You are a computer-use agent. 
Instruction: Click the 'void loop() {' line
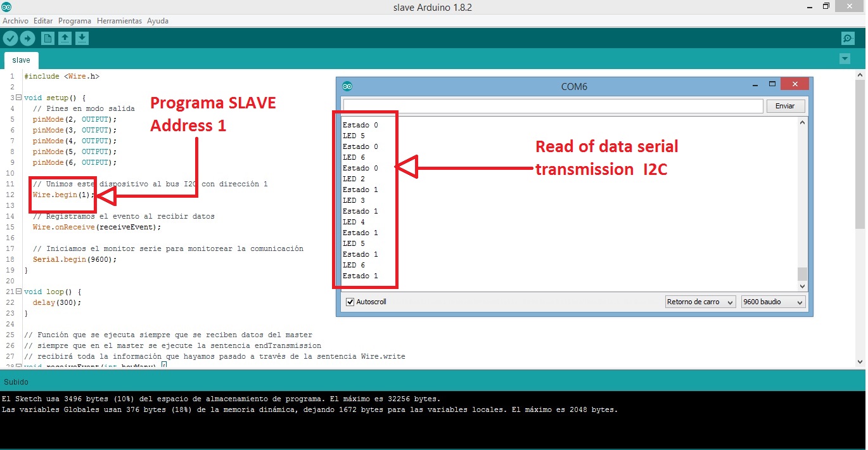click(x=53, y=292)
